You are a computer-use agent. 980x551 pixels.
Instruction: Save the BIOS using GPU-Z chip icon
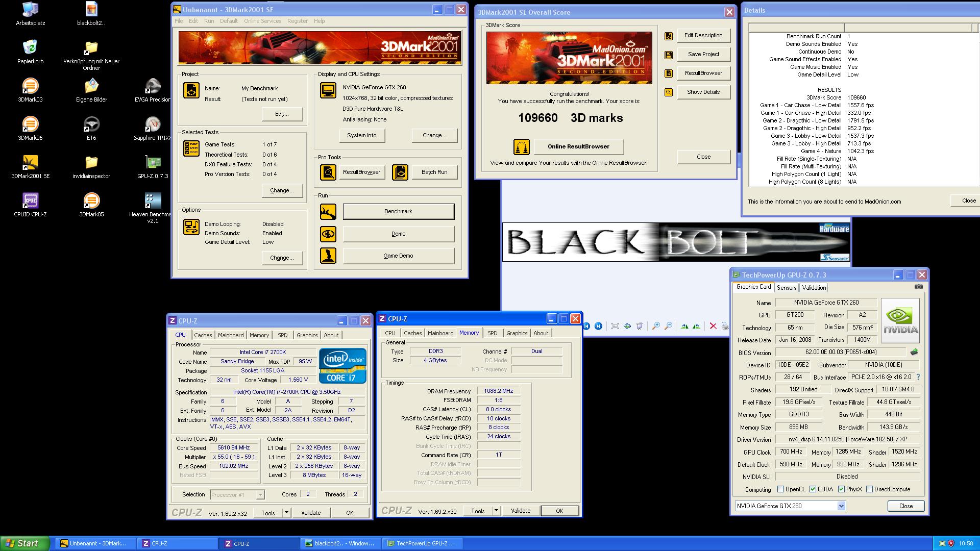[914, 352]
